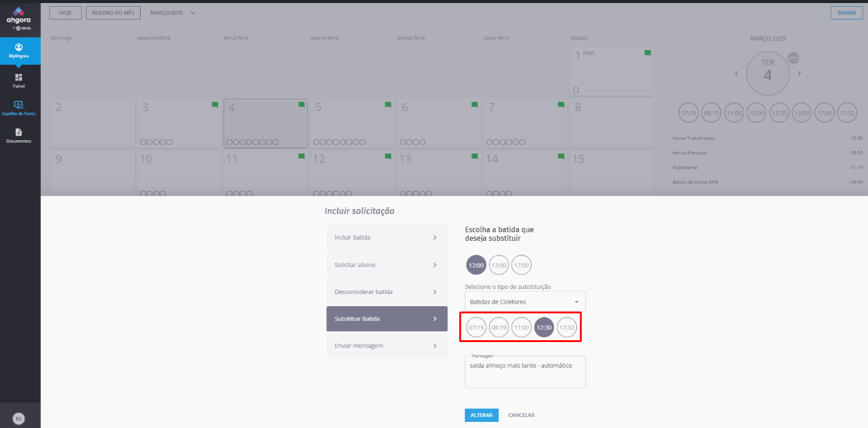Image resolution: width=868 pixels, height=428 pixels.
Task: Open MyAhgora in the sidebar
Action: coord(19,51)
